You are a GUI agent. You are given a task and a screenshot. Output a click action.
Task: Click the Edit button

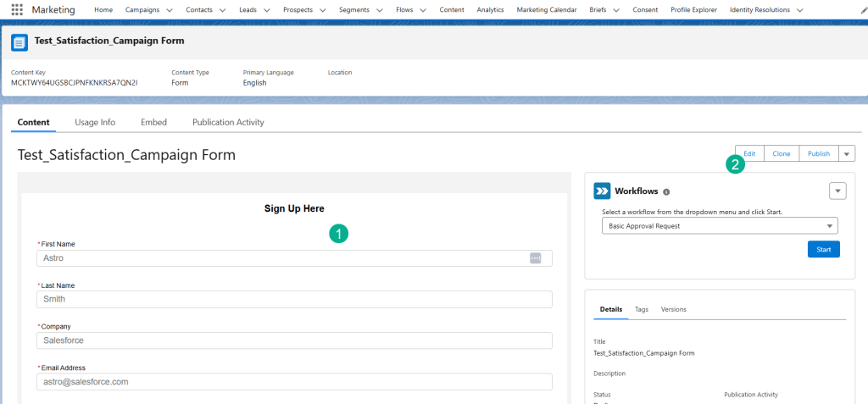tap(749, 153)
